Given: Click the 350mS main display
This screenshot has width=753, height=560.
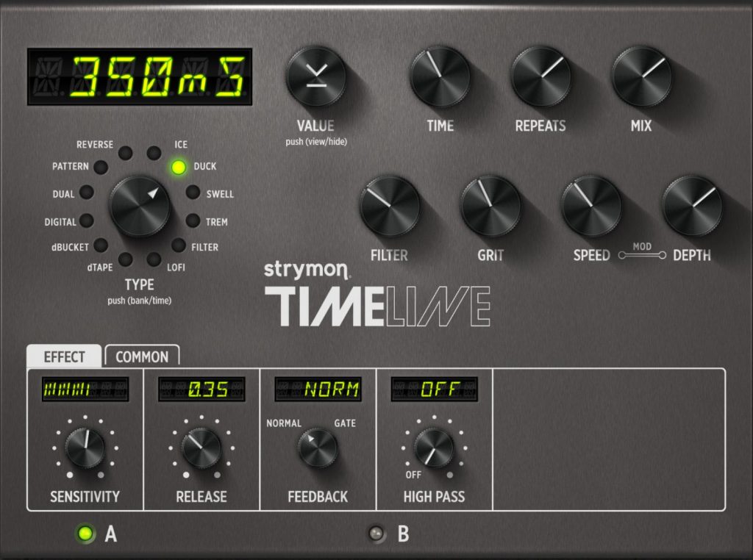Looking at the screenshot, I should [140, 76].
